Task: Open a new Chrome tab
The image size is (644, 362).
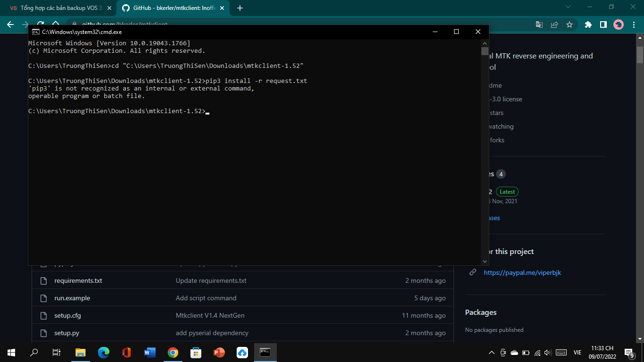Action: coord(240,8)
